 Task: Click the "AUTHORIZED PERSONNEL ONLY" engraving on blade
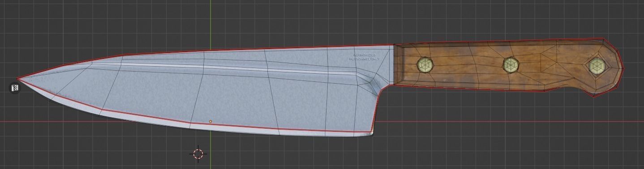coord(364,57)
